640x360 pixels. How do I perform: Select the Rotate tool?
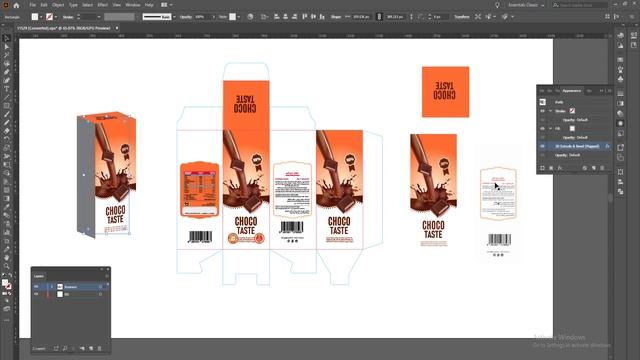click(7, 140)
